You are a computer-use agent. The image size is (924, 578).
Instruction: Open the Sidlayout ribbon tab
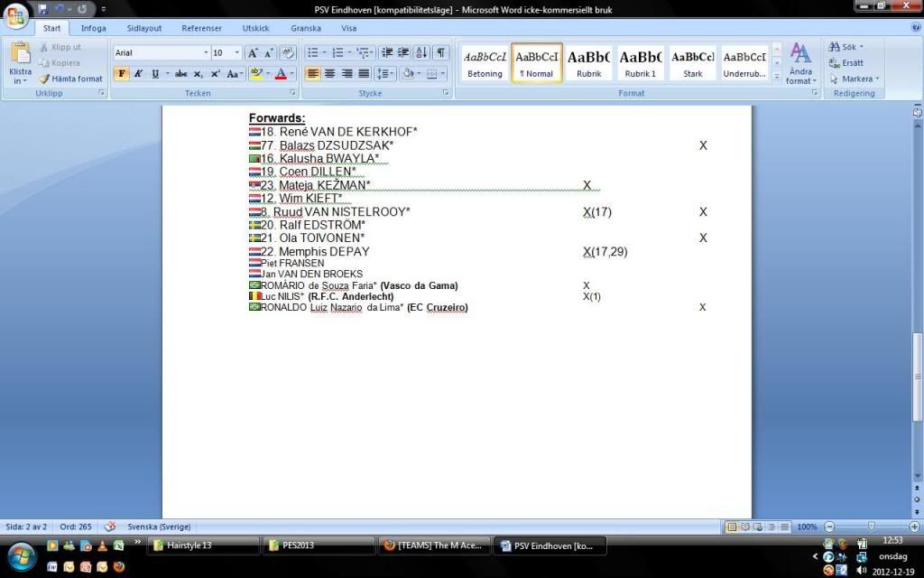point(143,28)
